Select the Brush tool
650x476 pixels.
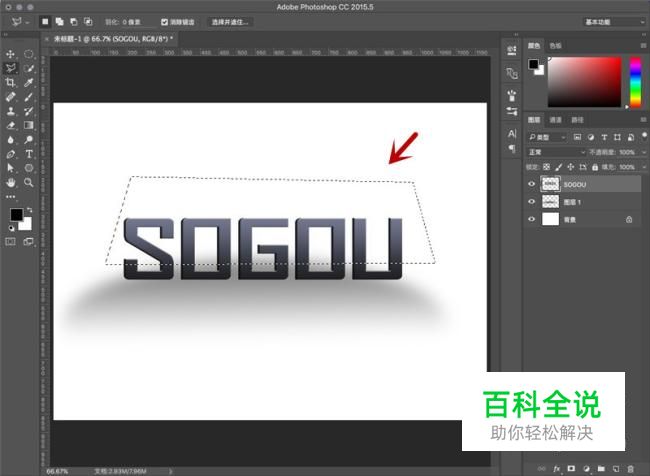[x=29, y=97]
